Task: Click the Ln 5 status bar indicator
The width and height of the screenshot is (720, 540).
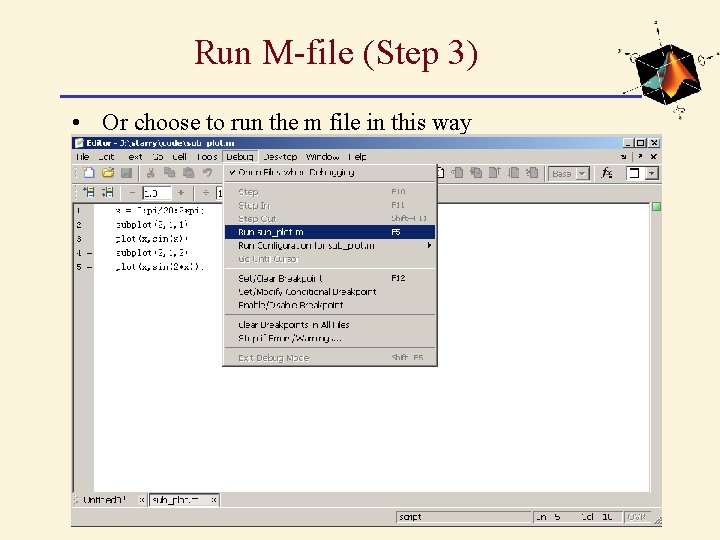Action: (549, 517)
